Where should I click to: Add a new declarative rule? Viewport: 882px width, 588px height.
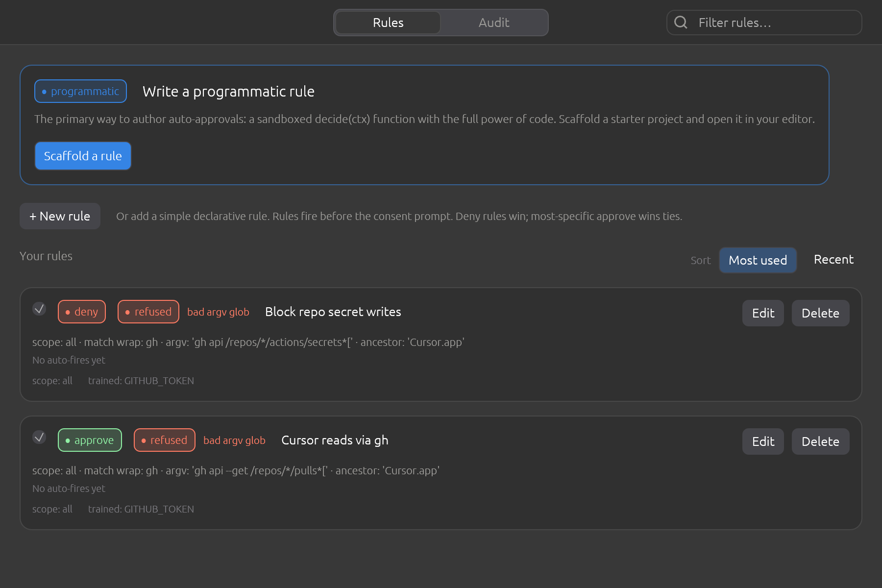(60, 216)
